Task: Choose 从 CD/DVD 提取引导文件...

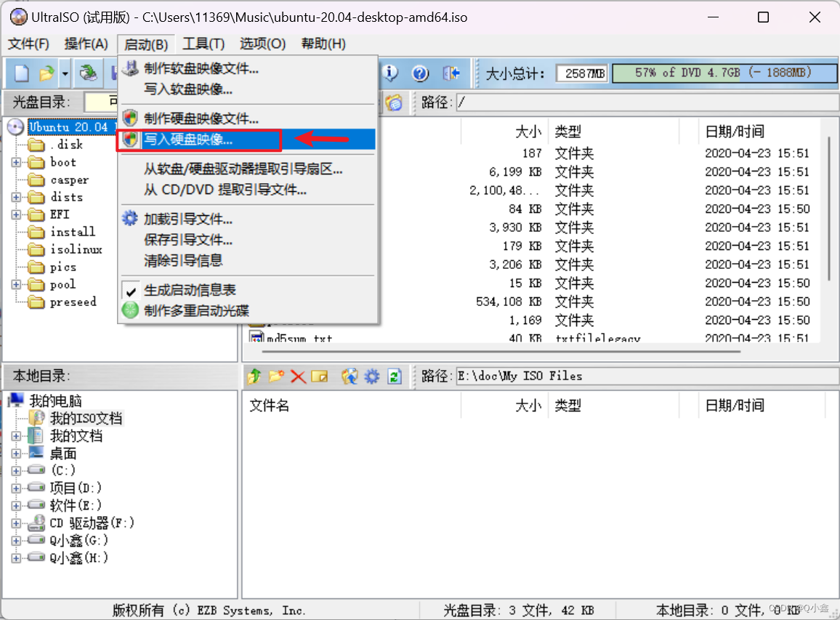Action: tap(248, 190)
